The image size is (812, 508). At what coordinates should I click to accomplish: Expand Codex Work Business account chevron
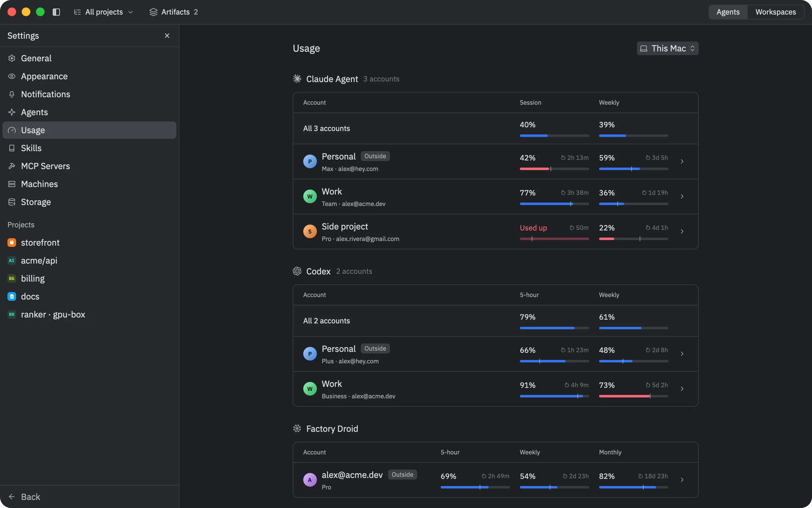coord(682,389)
